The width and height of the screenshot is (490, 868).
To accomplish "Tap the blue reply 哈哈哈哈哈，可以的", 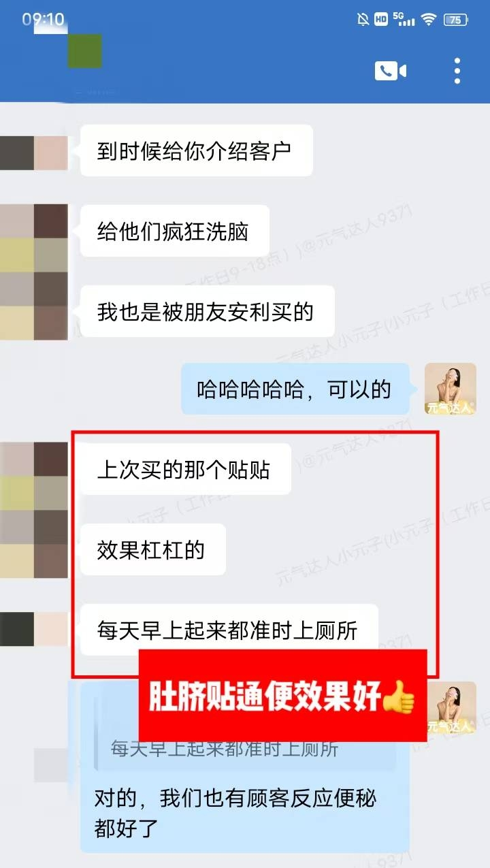I will (295, 389).
